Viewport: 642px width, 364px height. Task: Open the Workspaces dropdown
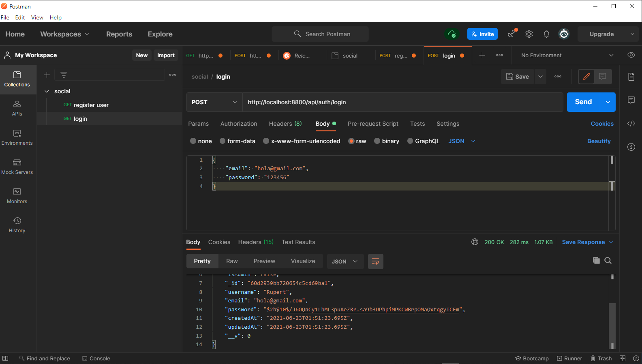pos(64,34)
